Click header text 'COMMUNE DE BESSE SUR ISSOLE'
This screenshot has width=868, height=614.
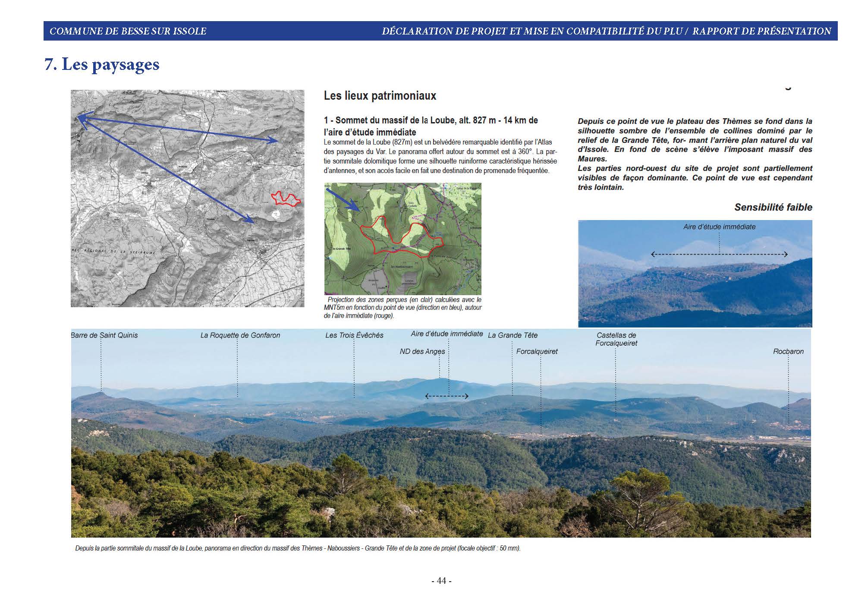pyautogui.click(x=128, y=31)
